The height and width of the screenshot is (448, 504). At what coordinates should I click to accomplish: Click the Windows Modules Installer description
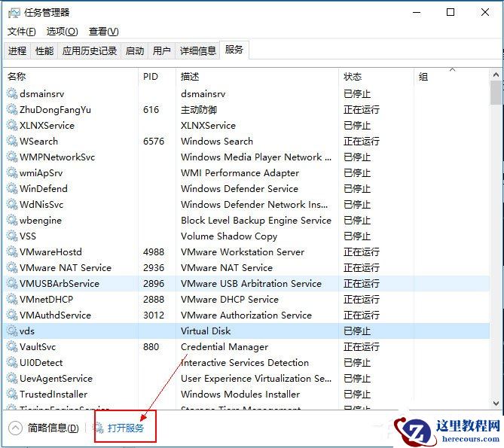tap(240, 394)
